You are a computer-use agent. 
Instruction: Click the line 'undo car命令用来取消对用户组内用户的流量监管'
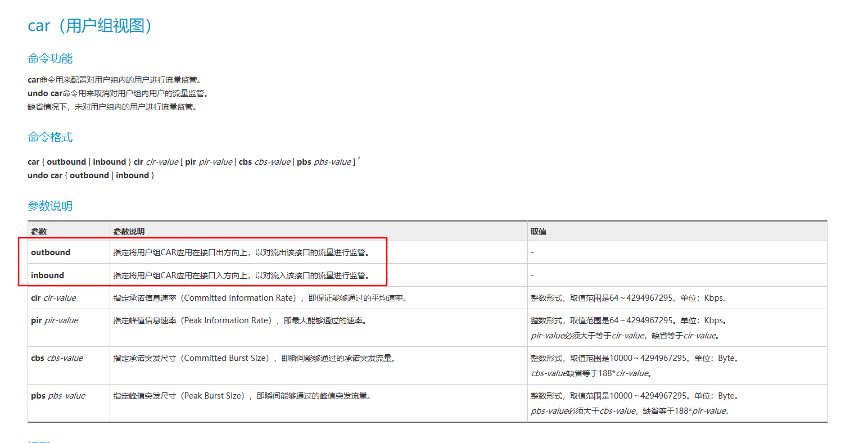(x=119, y=93)
